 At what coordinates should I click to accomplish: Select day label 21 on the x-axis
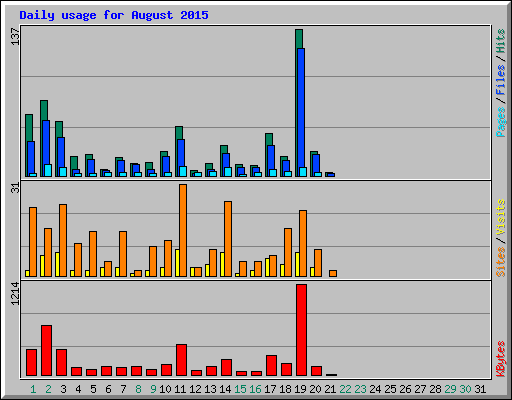[330, 389]
